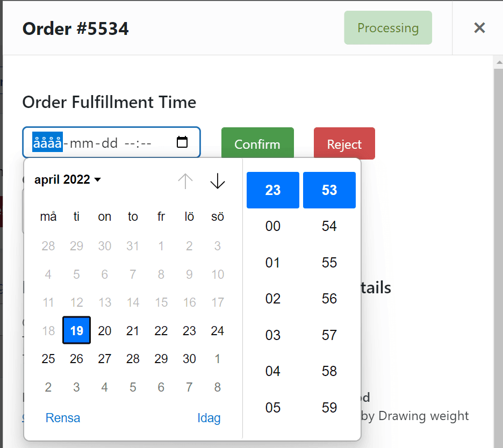Screen dimensions: 503x448
Task: Choose minute 55 in the time list
Action: click(329, 262)
